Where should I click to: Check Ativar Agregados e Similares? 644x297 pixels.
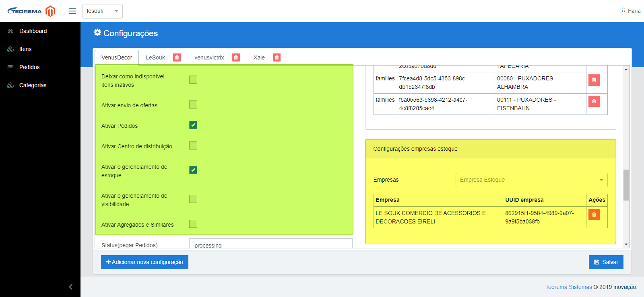[193, 224]
